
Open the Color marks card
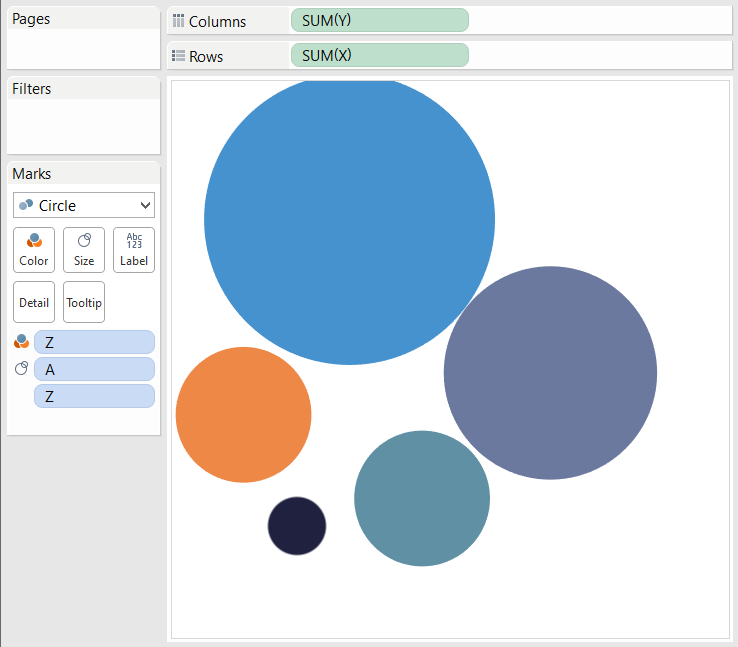point(34,250)
